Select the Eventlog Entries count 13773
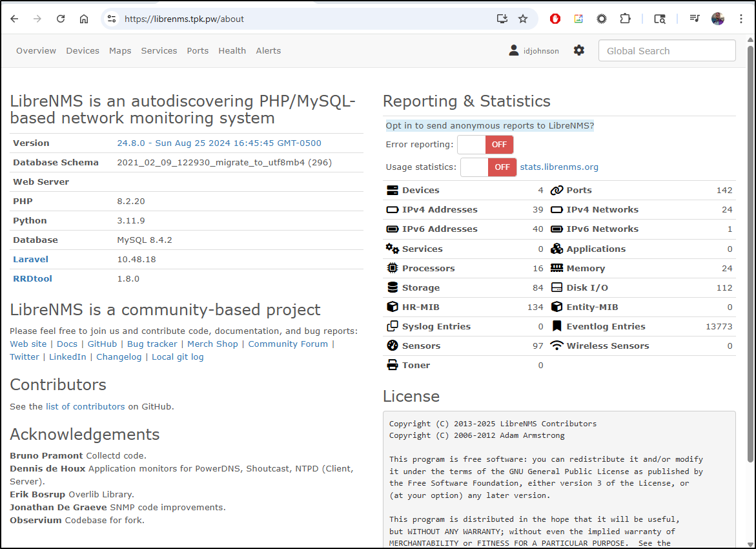This screenshot has width=756, height=549. pos(719,327)
